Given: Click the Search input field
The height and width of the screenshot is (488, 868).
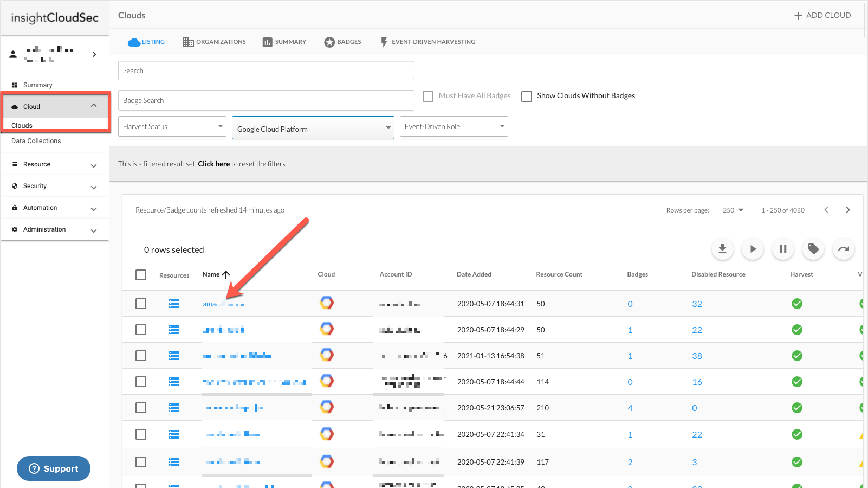Looking at the screenshot, I should tap(266, 70).
